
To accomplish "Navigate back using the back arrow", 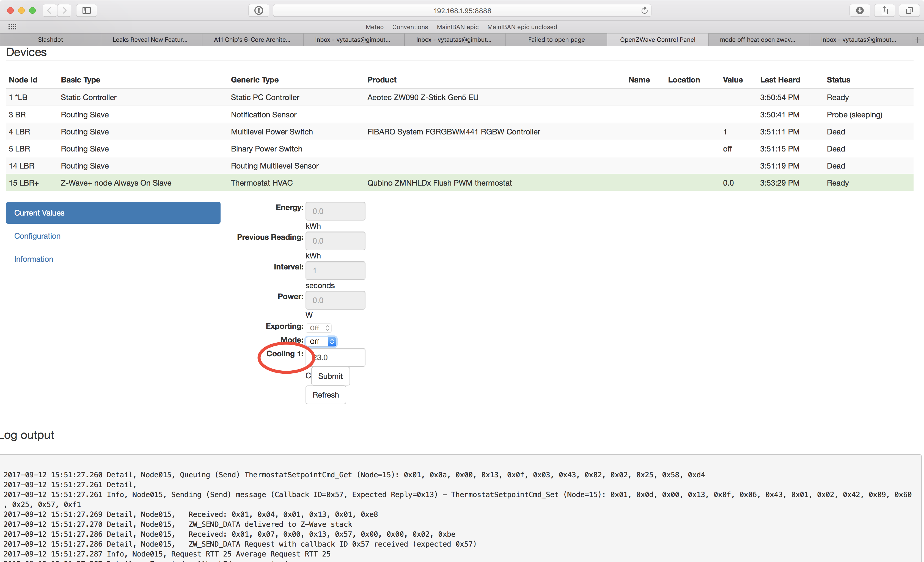I will (49, 10).
